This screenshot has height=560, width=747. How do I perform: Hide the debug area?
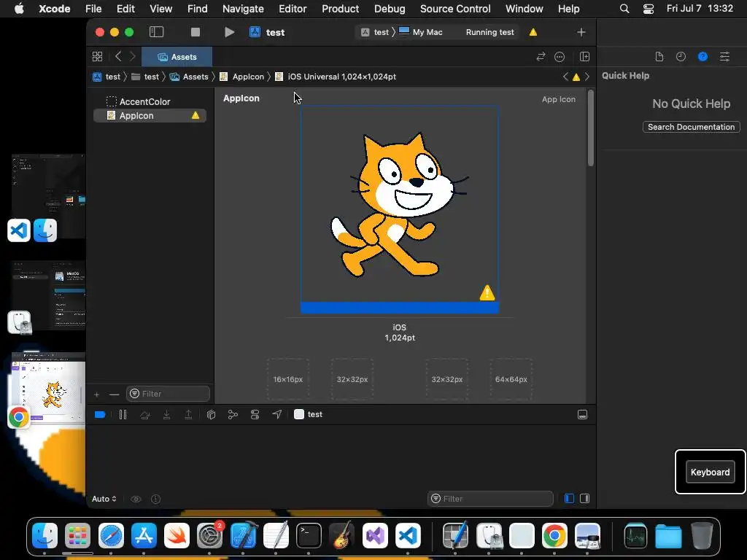[582, 415]
